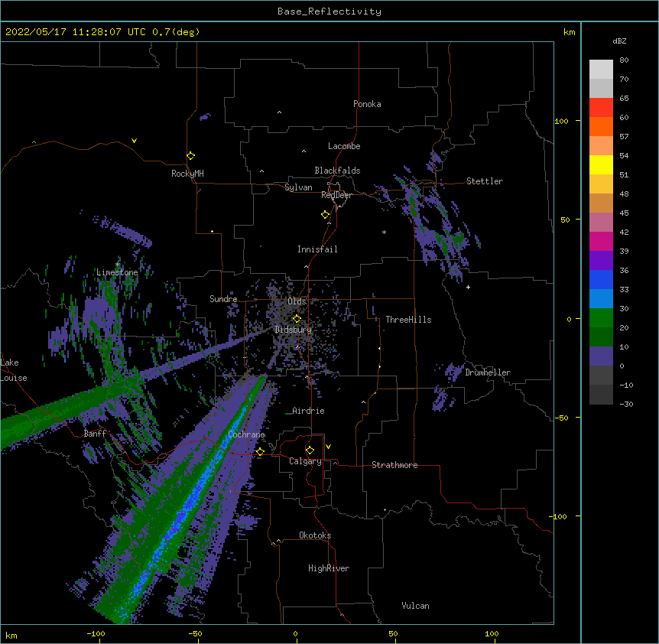Click the Calgary label
This screenshot has width=659, height=644.
pyautogui.click(x=306, y=461)
